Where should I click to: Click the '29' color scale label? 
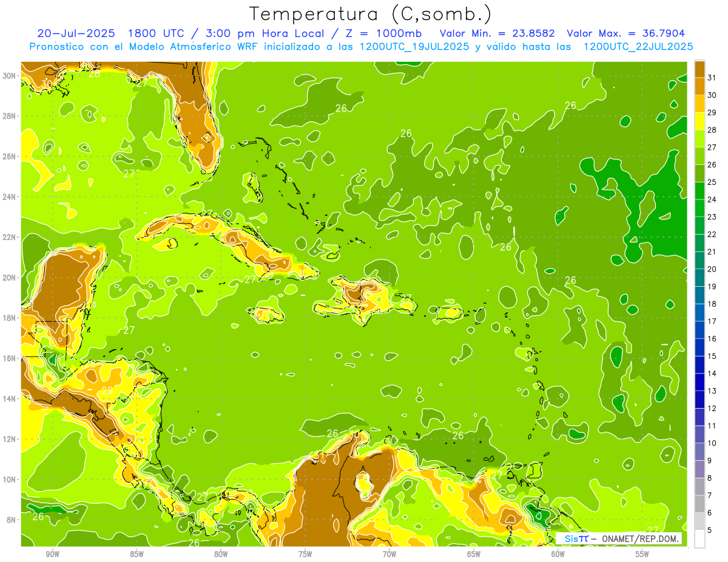712,113
